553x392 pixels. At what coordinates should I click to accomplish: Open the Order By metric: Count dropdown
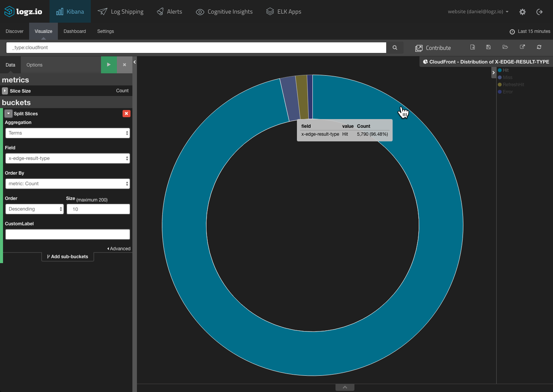pos(68,184)
